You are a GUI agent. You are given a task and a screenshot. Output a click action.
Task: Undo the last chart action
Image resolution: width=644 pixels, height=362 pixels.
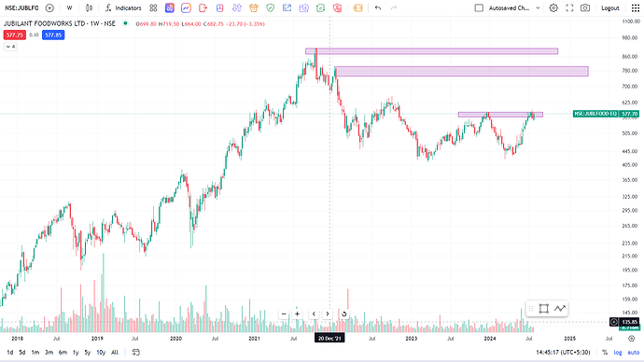[x=378, y=7]
